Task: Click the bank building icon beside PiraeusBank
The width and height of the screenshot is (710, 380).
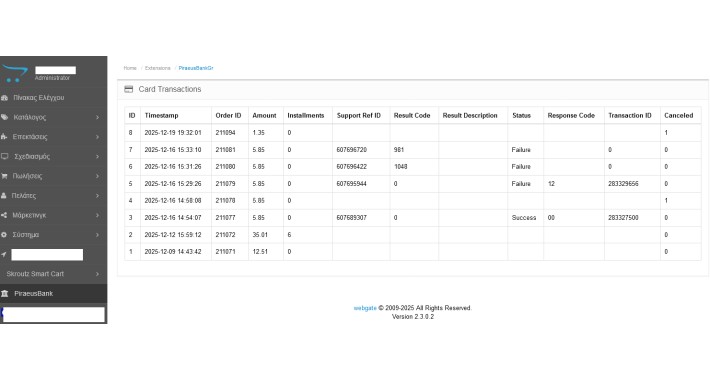Action: coord(5,293)
